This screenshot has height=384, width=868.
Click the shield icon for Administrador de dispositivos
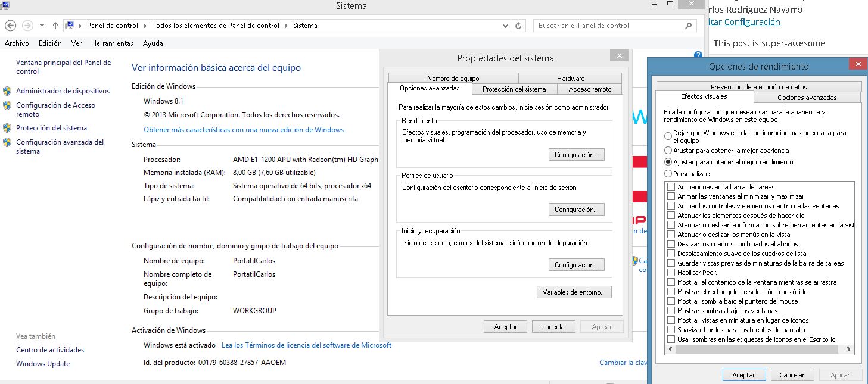point(7,91)
